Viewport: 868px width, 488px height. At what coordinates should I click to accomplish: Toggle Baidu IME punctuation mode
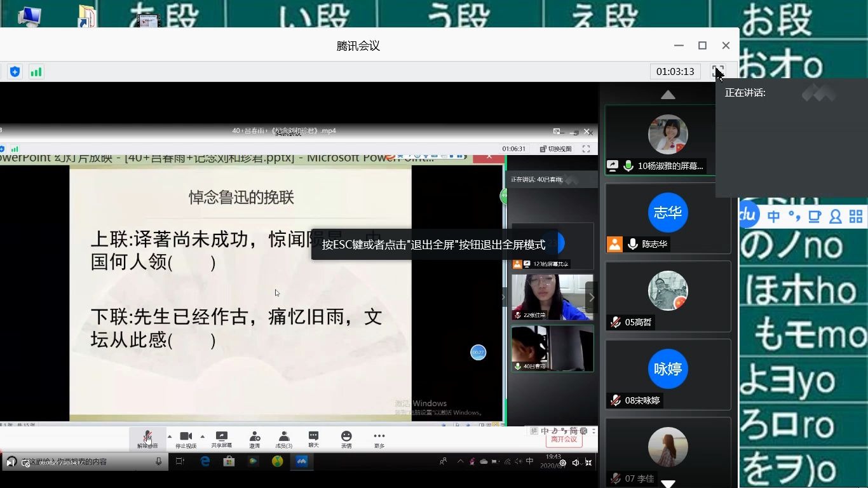[x=794, y=217]
